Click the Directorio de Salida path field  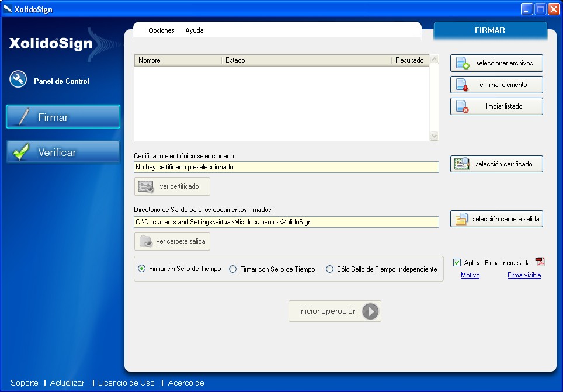pyautogui.click(x=286, y=222)
